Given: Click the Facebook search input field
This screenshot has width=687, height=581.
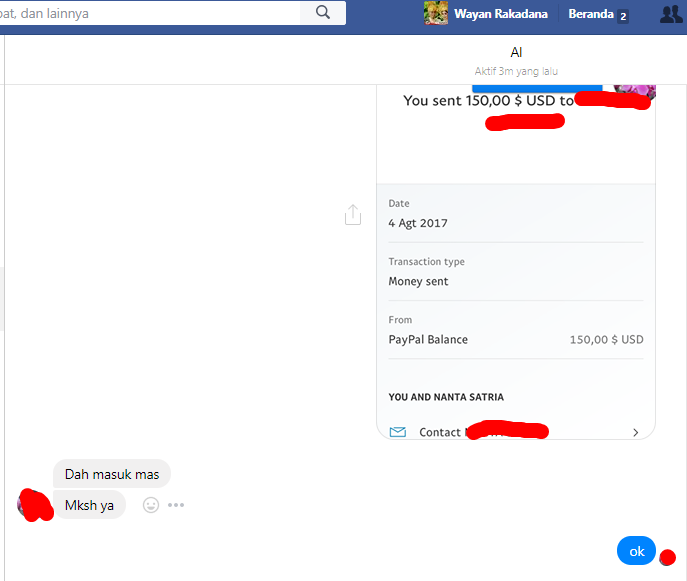Looking at the screenshot, I should (150, 13).
